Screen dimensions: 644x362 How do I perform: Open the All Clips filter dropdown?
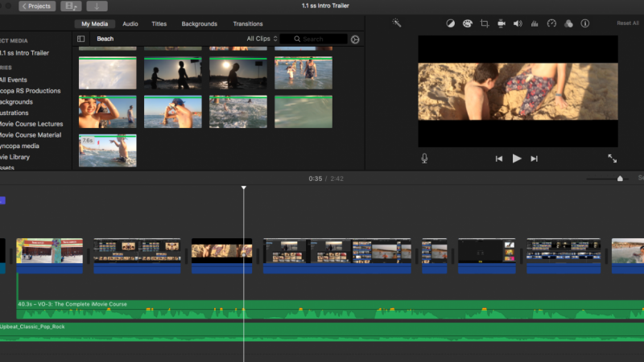click(262, 39)
